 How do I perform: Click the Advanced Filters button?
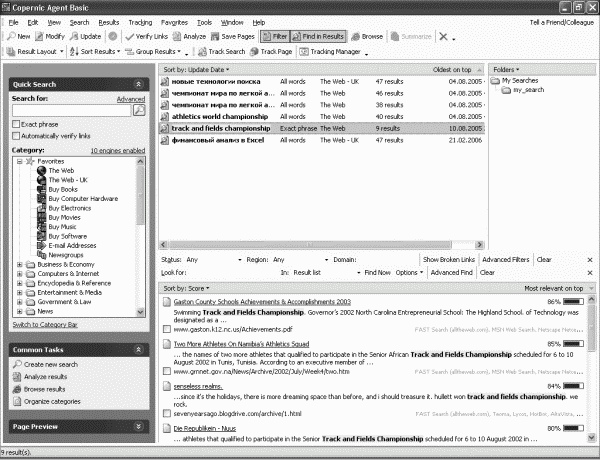505,259
